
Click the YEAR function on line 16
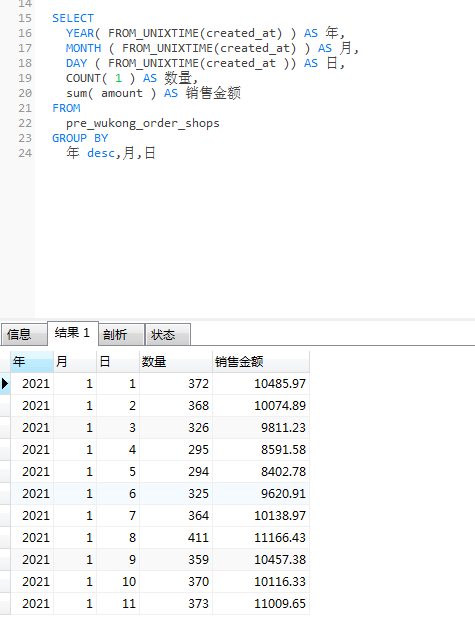pyautogui.click(x=80, y=33)
